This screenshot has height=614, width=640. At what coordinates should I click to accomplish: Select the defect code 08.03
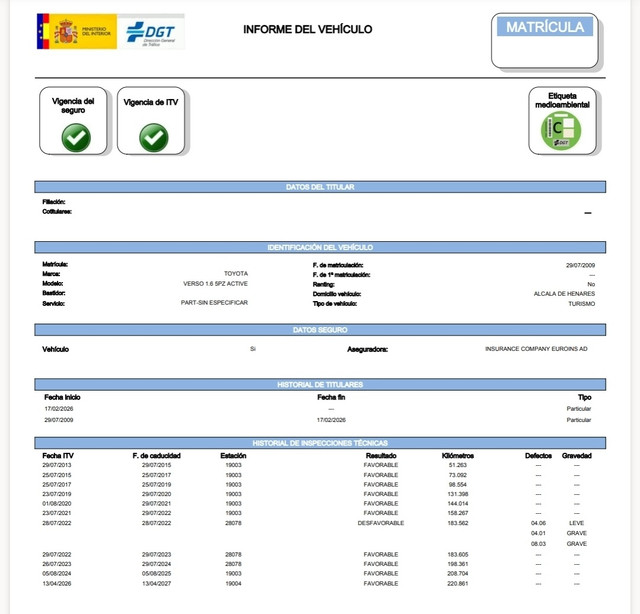click(x=538, y=544)
